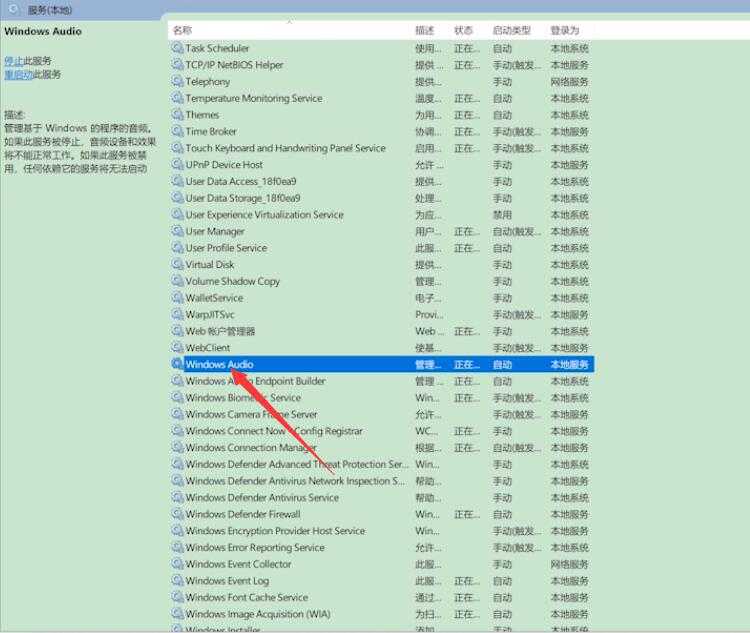Select the User Data Access_18f0ea9 service
Image resolution: width=750 pixels, height=633 pixels.
[x=383, y=181]
